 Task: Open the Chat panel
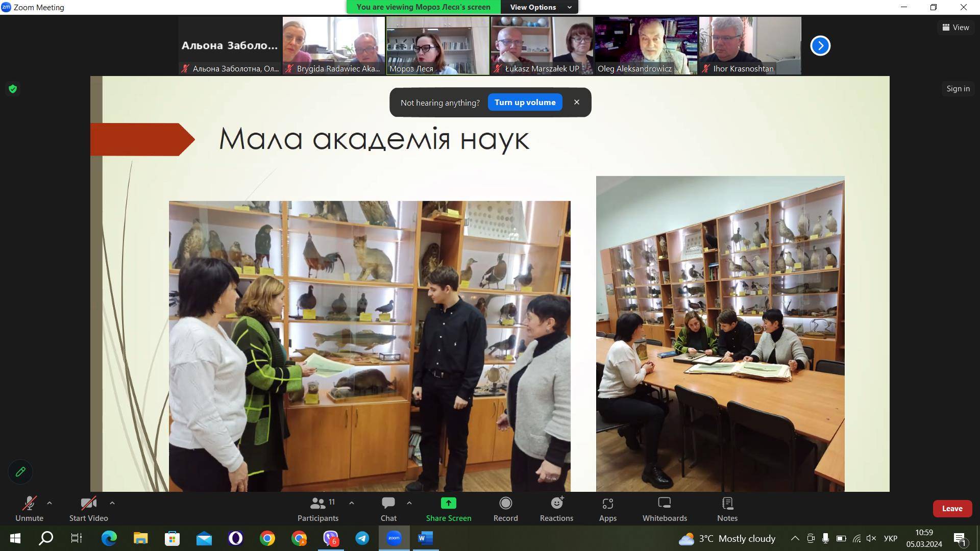pyautogui.click(x=388, y=509)
